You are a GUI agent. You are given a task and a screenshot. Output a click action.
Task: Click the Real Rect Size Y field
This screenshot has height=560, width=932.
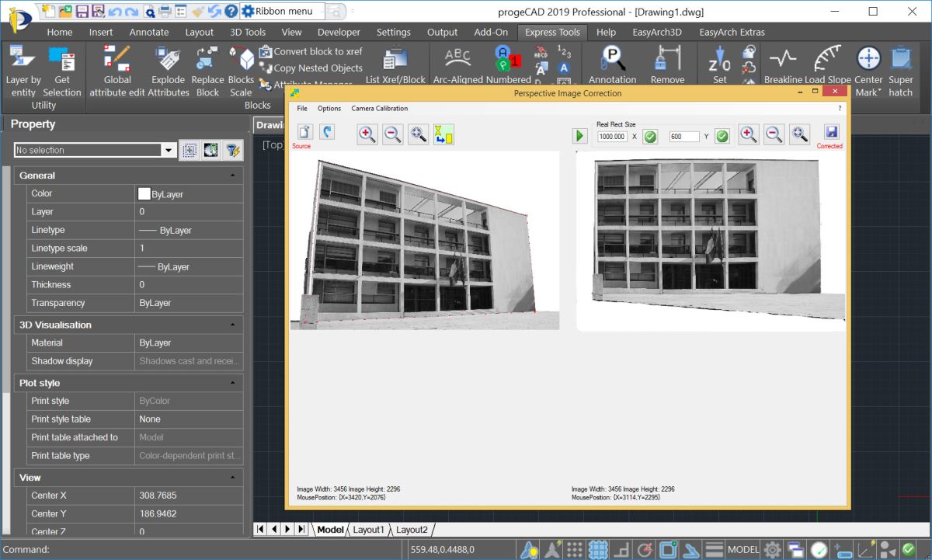(683, 137)
